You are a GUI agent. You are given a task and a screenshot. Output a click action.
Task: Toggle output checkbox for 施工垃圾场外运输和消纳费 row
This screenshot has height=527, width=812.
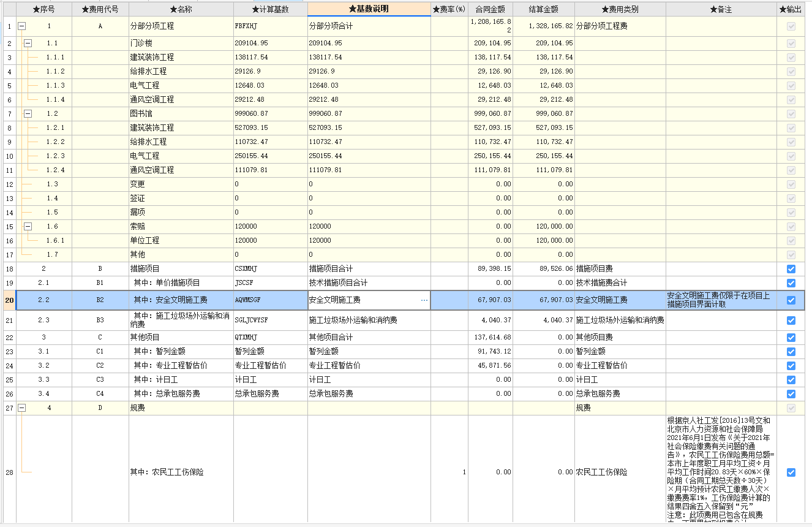click(791, 320)
